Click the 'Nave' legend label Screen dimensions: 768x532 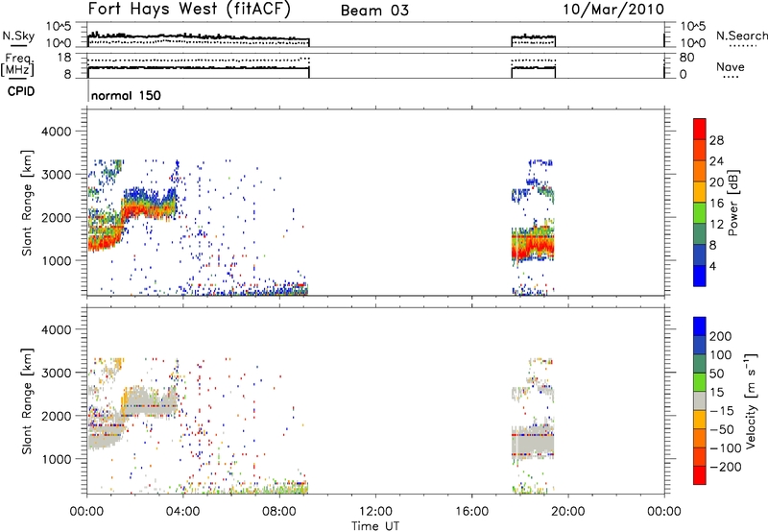(731, 66)
